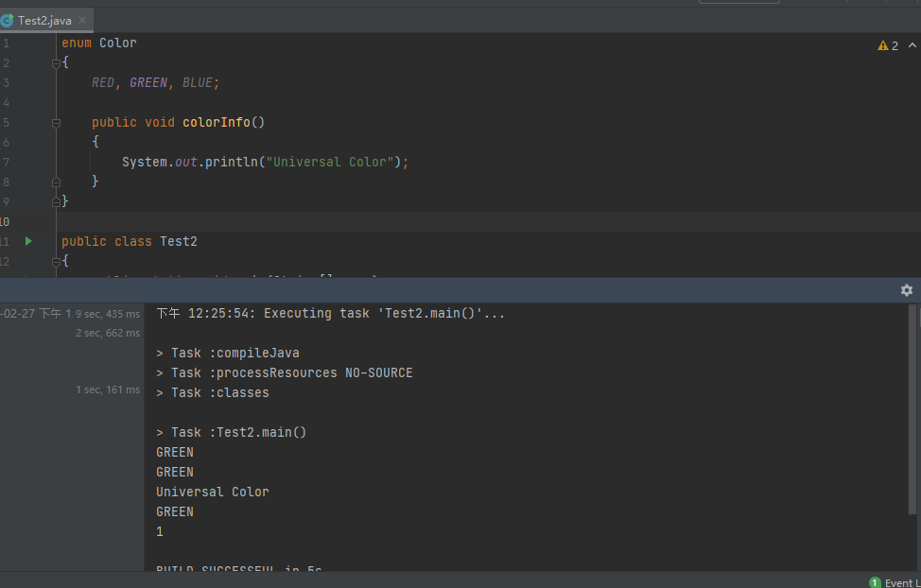Screen dimensions: 921x588
Task: Fold the colorInfo method at line 5
Action: point(56,123)
